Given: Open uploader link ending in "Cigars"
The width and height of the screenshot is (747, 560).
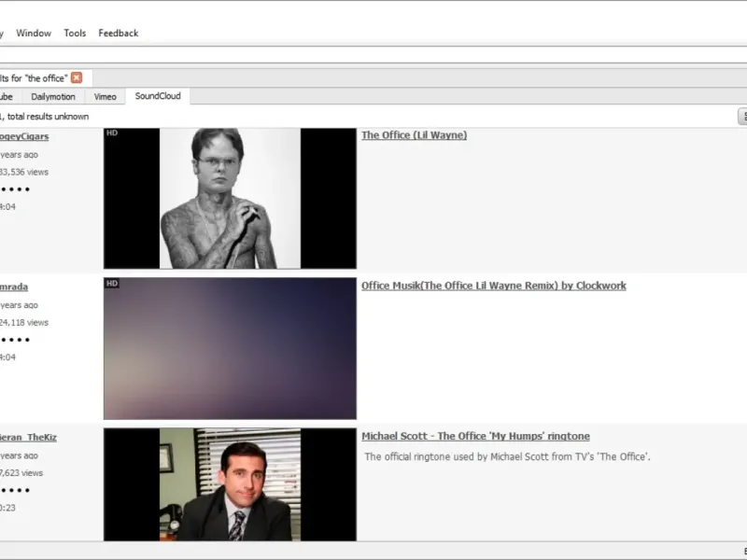Looking at the screenshot, I should [x=24, y=136].
